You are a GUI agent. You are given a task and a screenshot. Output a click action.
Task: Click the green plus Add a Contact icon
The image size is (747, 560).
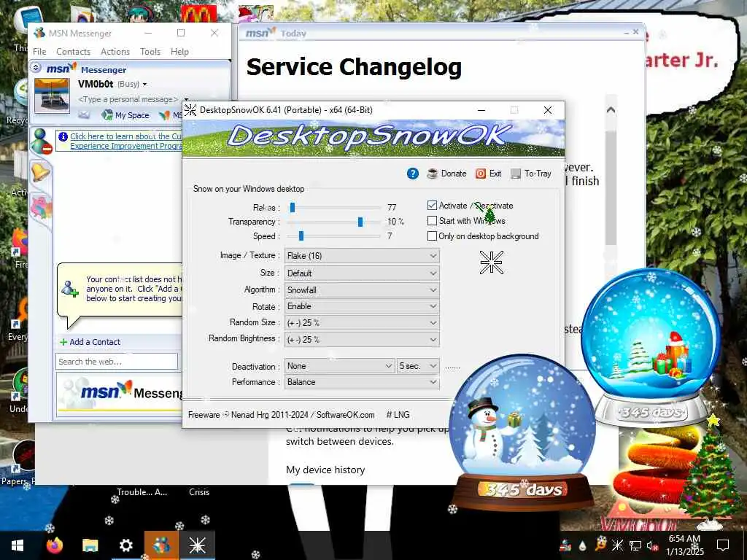coord(63,342)
